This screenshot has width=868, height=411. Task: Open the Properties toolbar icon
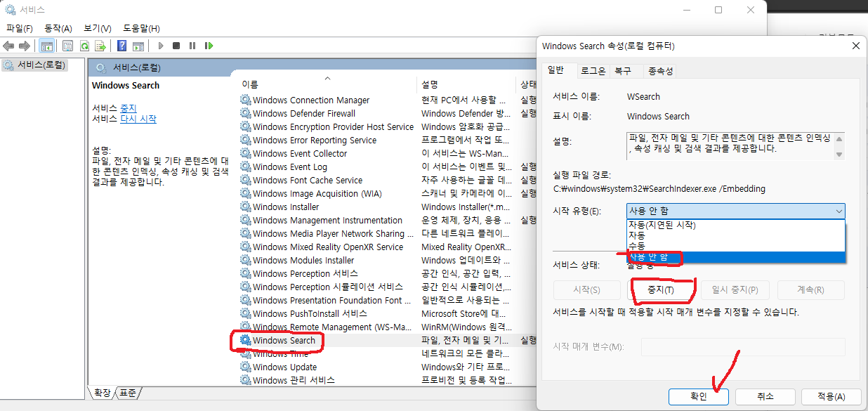(x=68, y=46)
